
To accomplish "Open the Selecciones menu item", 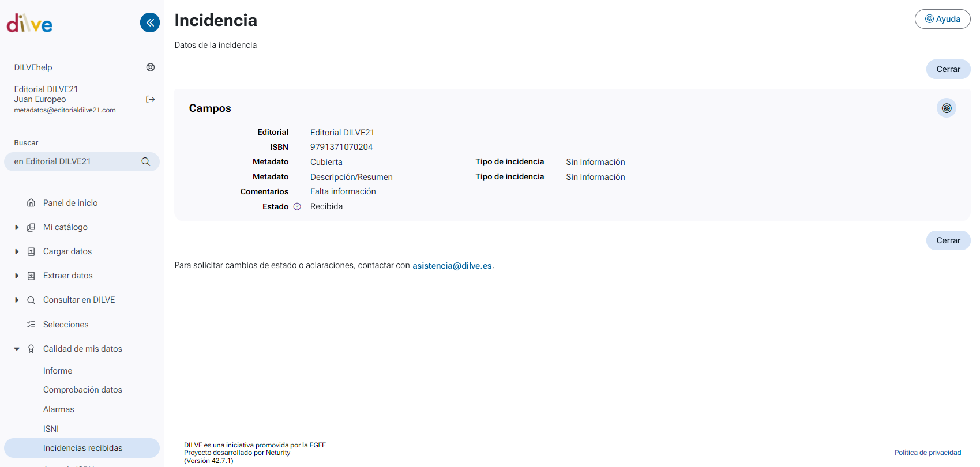I will tap(66, 325).
